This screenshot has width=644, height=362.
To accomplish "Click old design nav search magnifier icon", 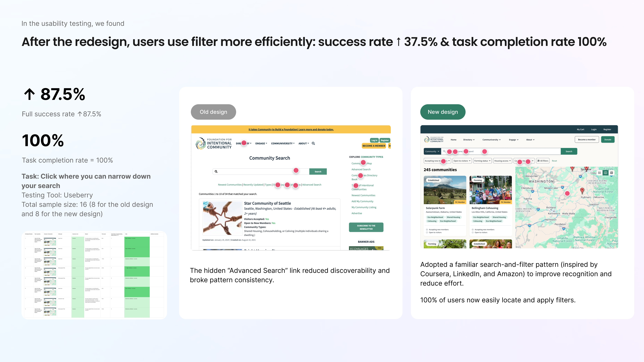I will (313, 143).
